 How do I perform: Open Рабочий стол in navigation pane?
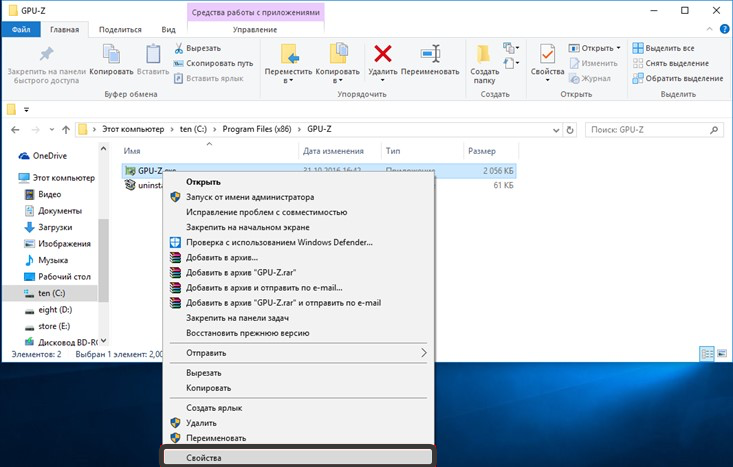[57, 277]
